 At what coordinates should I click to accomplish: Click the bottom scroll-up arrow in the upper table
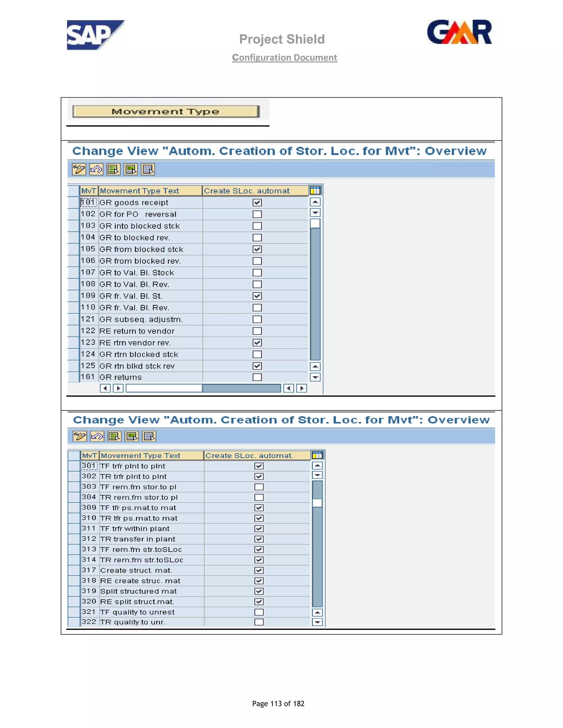(315, 367)
